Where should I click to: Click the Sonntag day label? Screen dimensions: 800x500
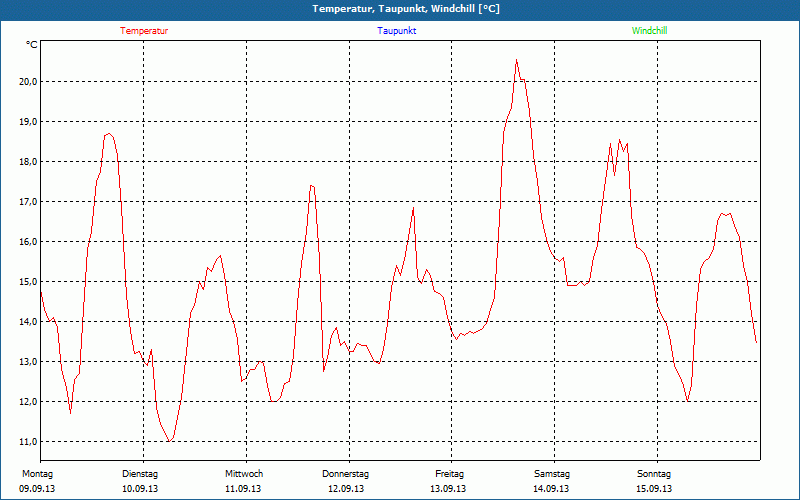click(x=654, y=474)
